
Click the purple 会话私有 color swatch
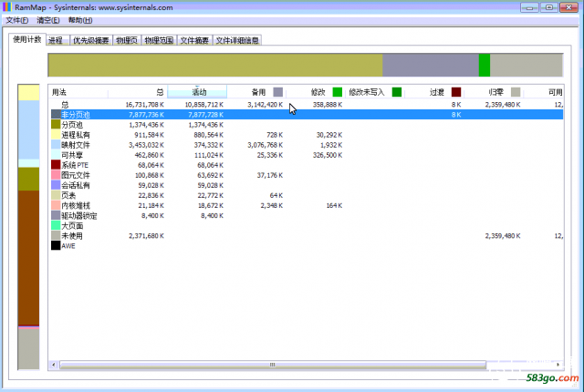56,185
